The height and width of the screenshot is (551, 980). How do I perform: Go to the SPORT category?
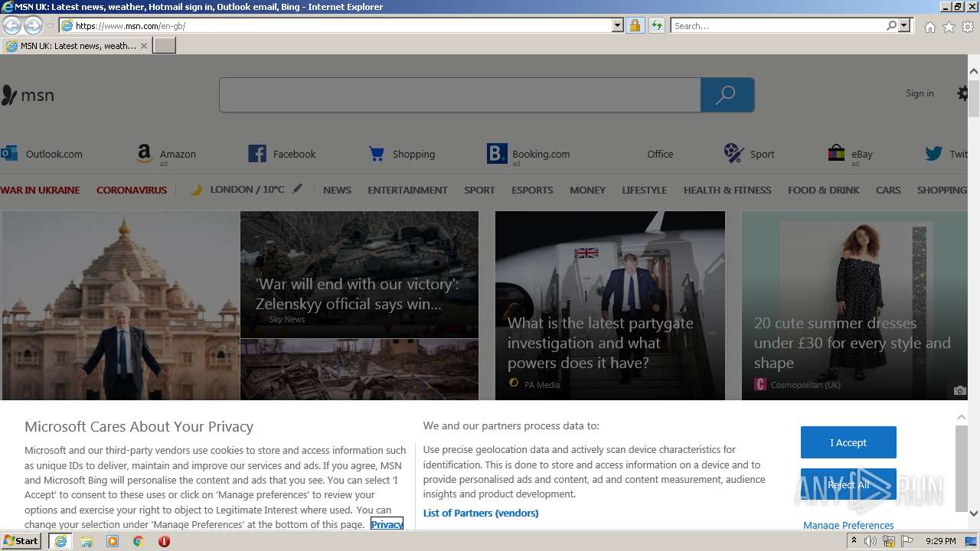[479, 190]
